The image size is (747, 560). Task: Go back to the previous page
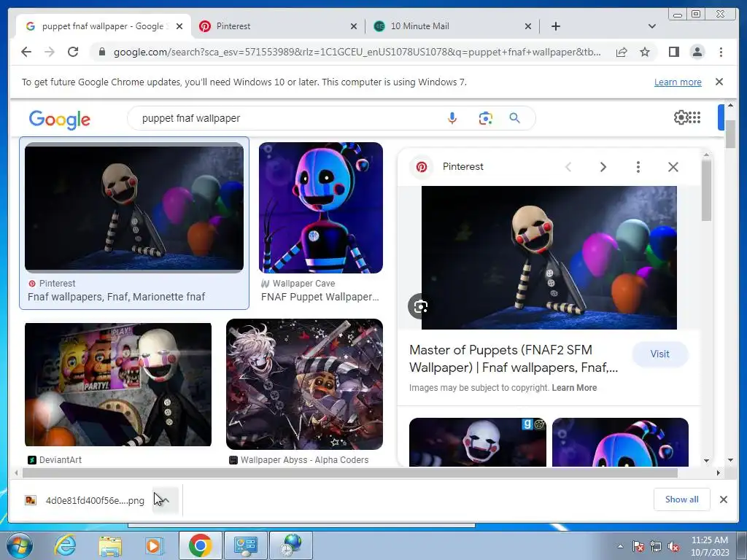(x=26, y=52)
